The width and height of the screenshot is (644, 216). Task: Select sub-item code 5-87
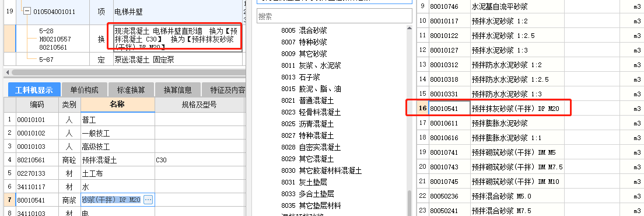click(x=47, y=60)
